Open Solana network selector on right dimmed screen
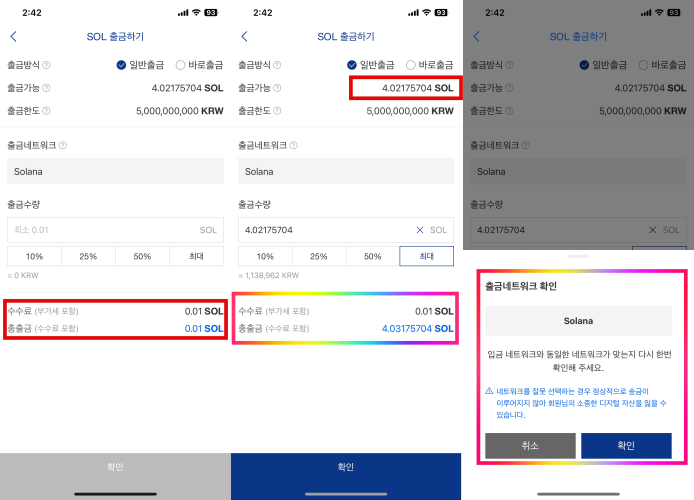694x500 pixels. (x=578, y=171)
